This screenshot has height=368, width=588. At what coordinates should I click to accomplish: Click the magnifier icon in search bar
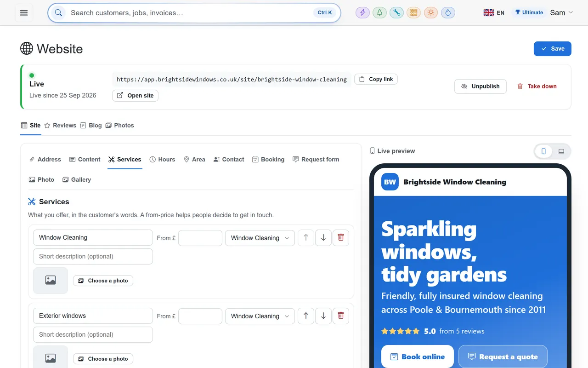coord(59,13)
